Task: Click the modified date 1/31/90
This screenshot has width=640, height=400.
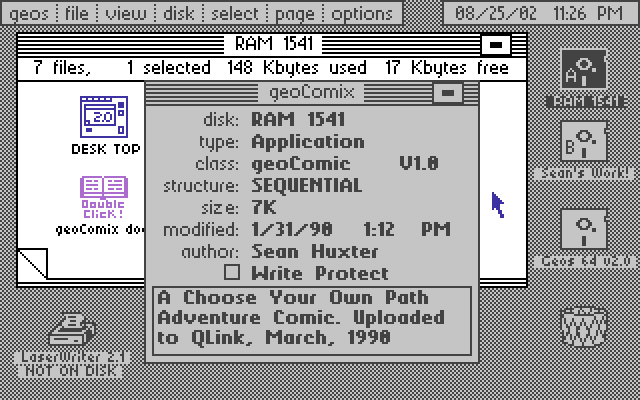Action: [292, 229]
